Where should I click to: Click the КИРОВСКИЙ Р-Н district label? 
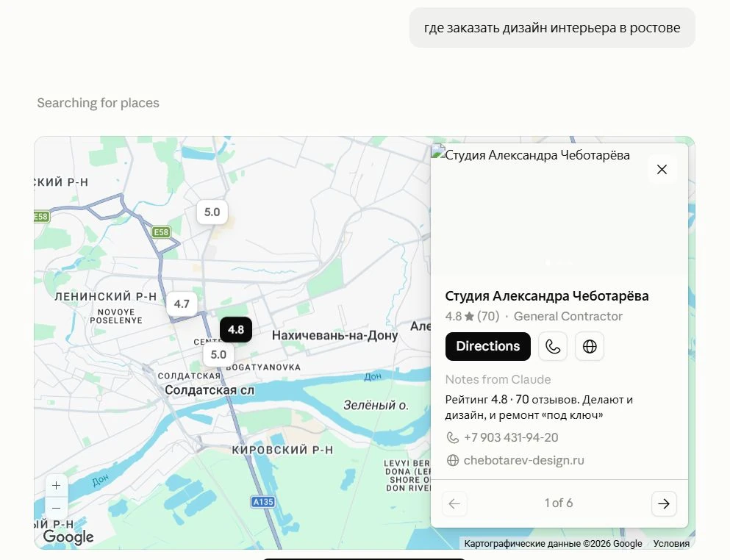pos(282,450)
